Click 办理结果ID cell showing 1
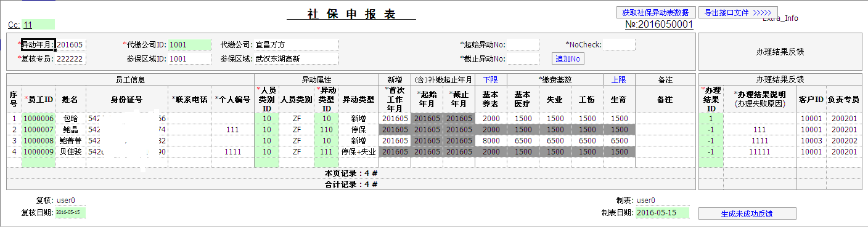The width and height of the screenshot is (868, 227). pos(711,119)
